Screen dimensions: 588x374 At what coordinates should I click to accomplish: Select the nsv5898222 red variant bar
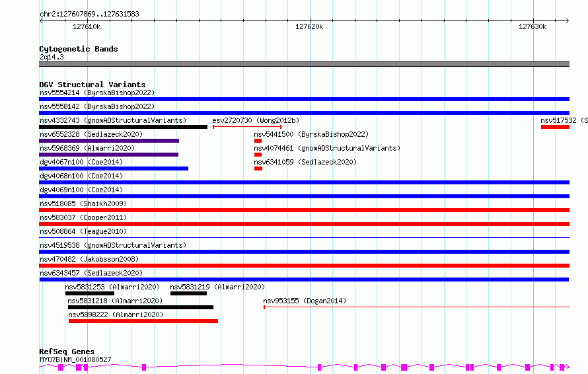143,321
